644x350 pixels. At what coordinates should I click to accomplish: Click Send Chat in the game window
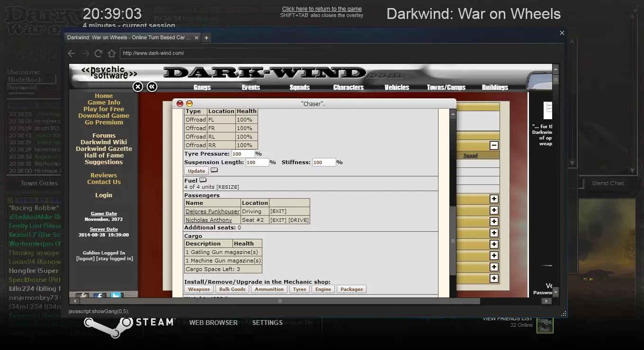coord(608,183)
